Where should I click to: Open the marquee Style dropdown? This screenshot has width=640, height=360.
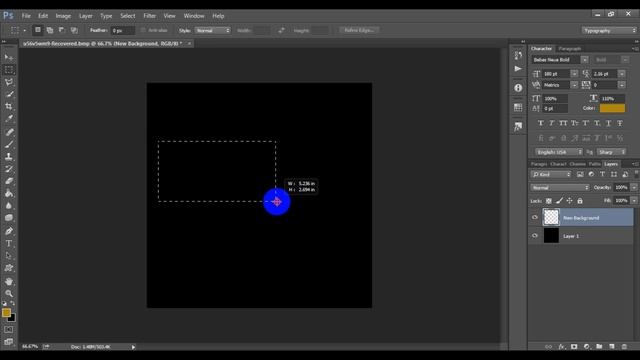click(213, 30)
